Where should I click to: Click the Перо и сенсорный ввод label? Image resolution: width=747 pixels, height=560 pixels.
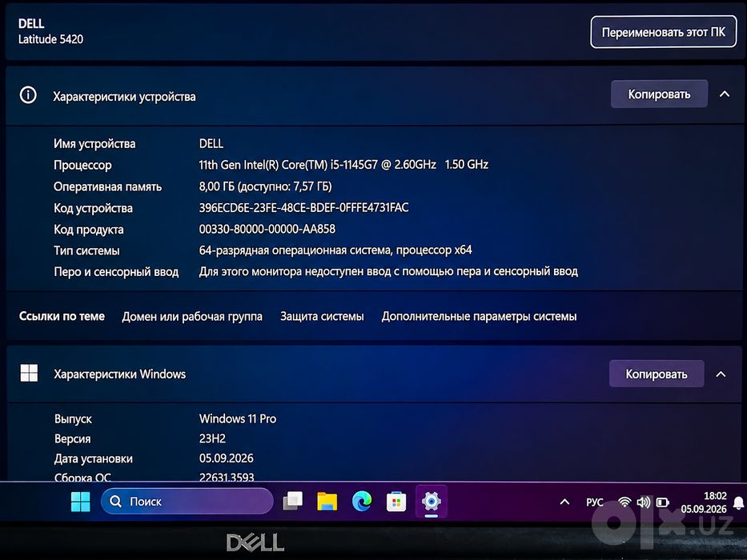click(116, 272)
